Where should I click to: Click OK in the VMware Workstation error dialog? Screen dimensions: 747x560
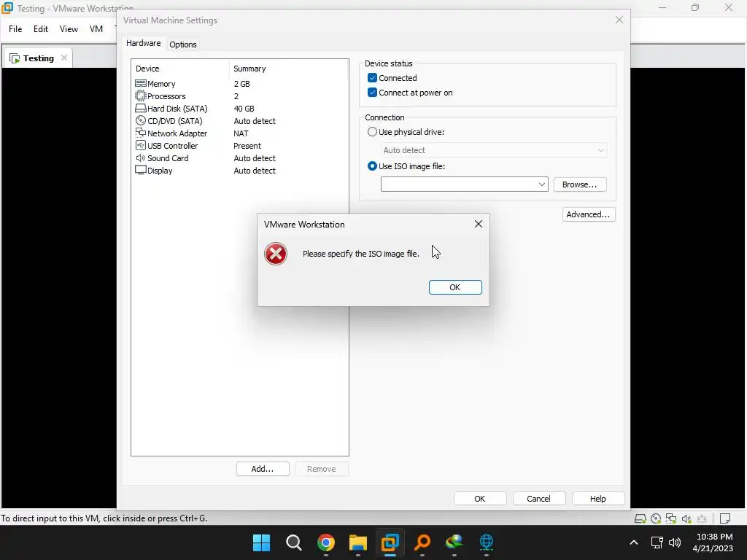455,287
